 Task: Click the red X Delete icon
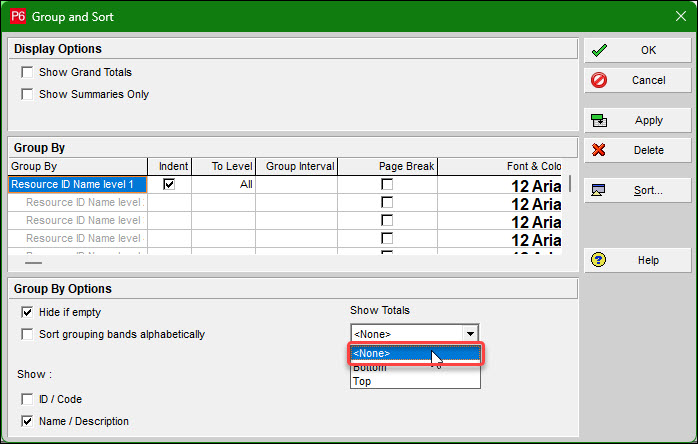[x=600, y=150]
